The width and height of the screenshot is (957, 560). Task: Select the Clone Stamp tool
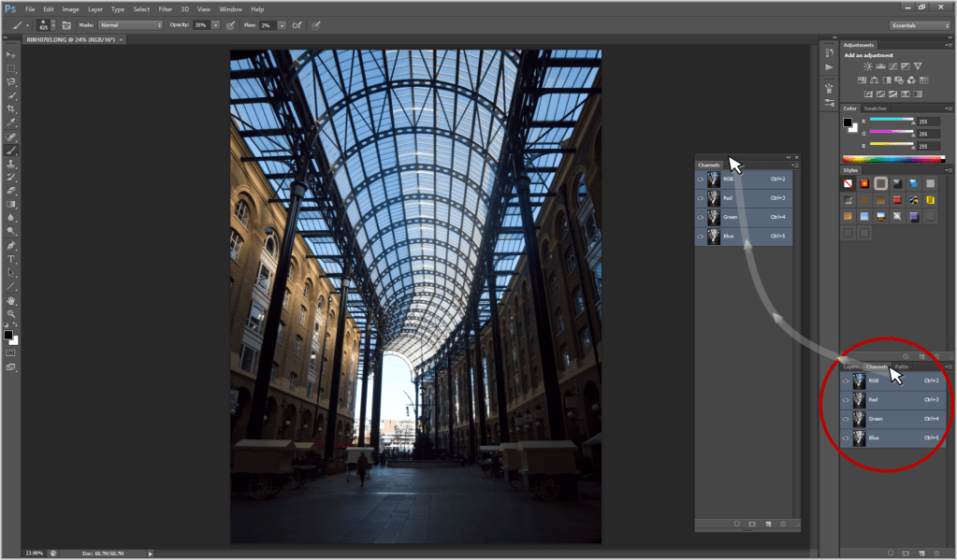point(11,164)
